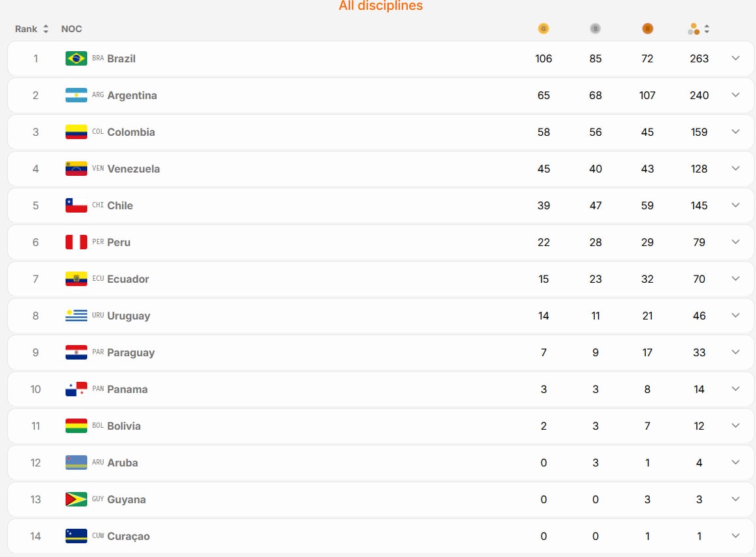Click the Ecuador table row

pyautogui.click(x=380, y=279)
